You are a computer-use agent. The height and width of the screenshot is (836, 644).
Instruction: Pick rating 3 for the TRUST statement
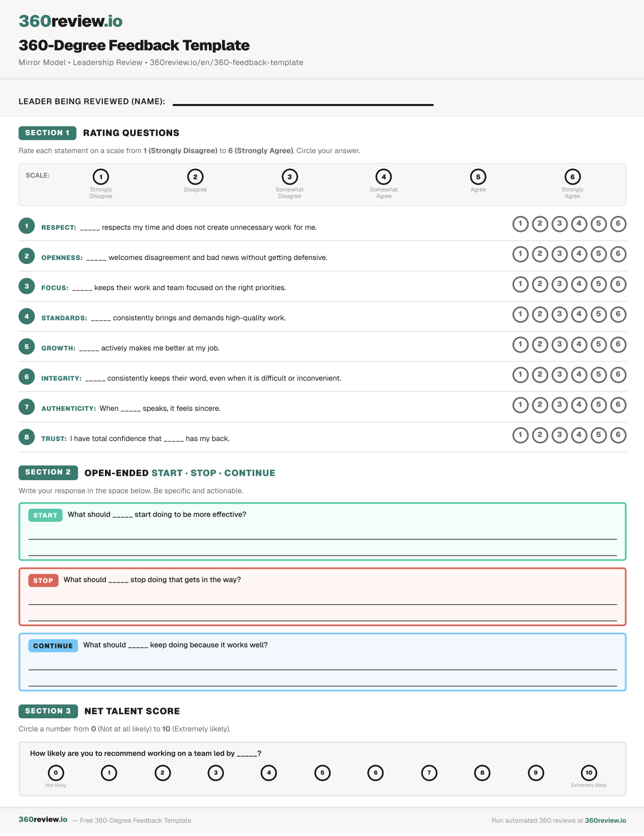pos(559,435)
